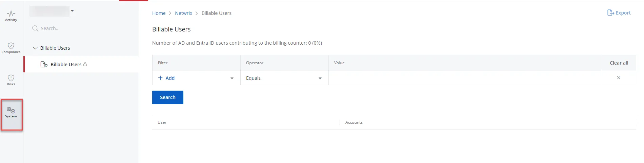Image resolution: width=644 pixels, height=163 pixels.
Task: Click the Export icon at top right
Action: [610, 13]
